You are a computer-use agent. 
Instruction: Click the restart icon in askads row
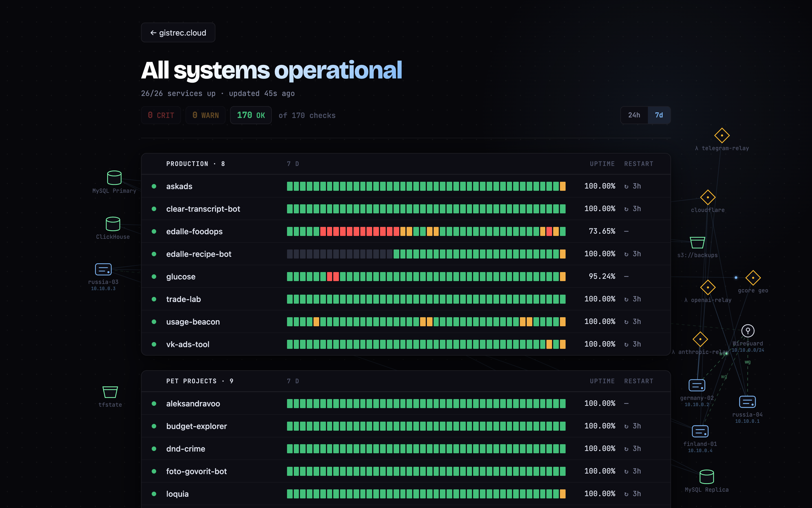click(x=626, y=187)
